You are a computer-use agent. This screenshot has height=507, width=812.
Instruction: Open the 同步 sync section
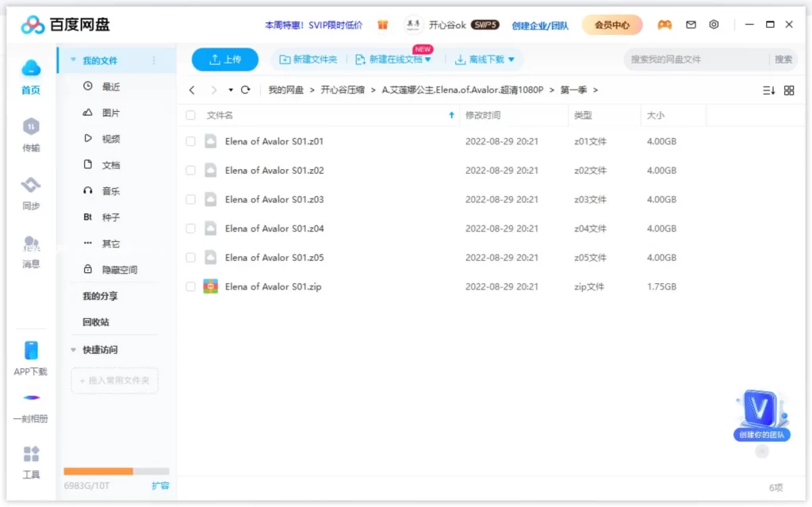[x=31, y=194]
